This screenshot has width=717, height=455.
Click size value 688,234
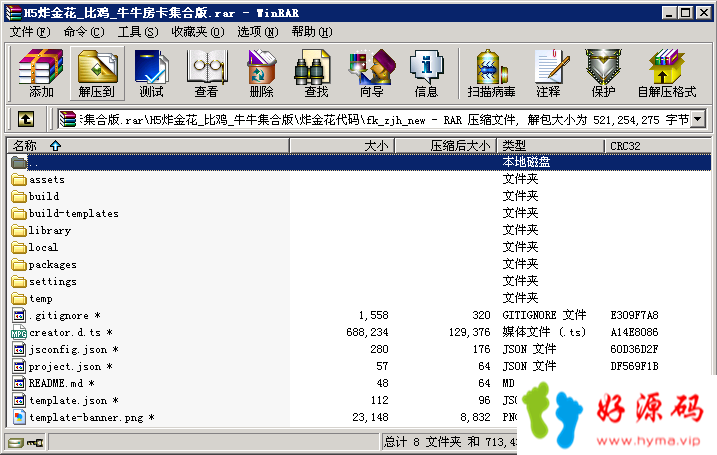367,332
